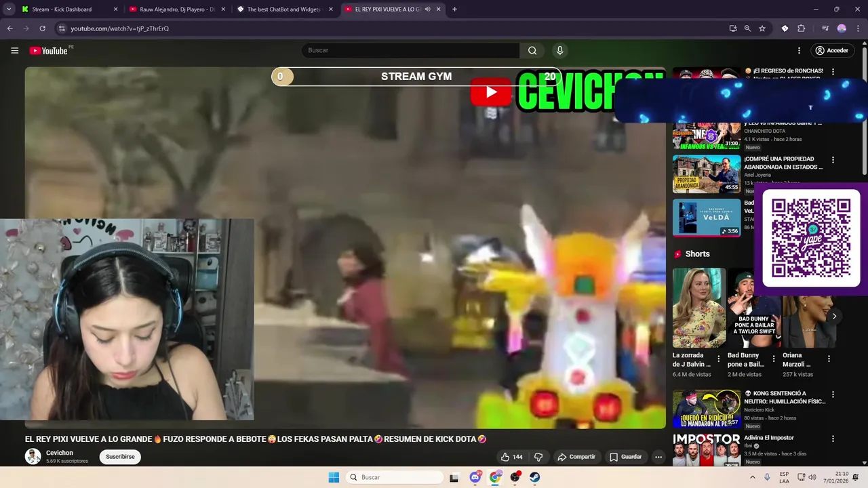This screenshot has height=488, width=868.
Task: Close the Rauw Alejandro tab
Action: (223, 9)
